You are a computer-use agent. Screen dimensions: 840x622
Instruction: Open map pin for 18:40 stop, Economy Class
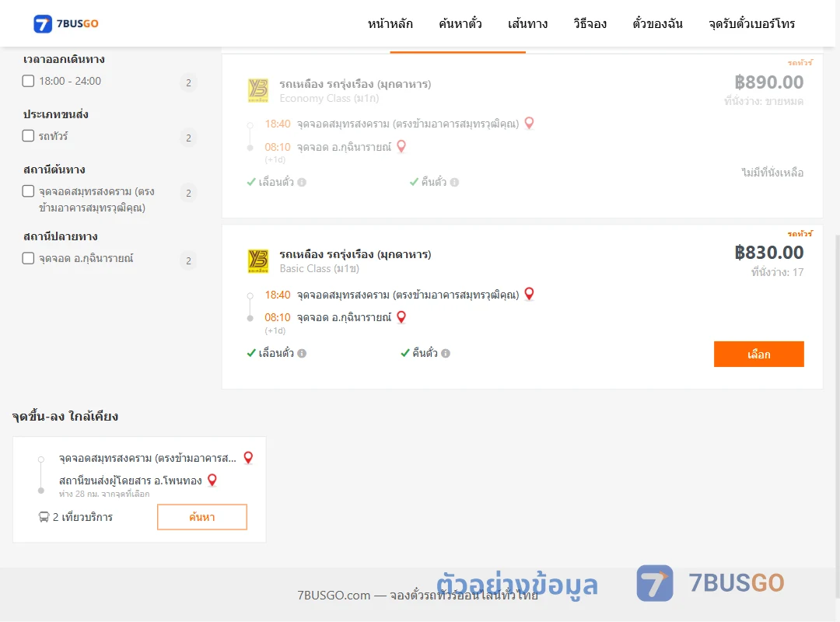[530, 123]
